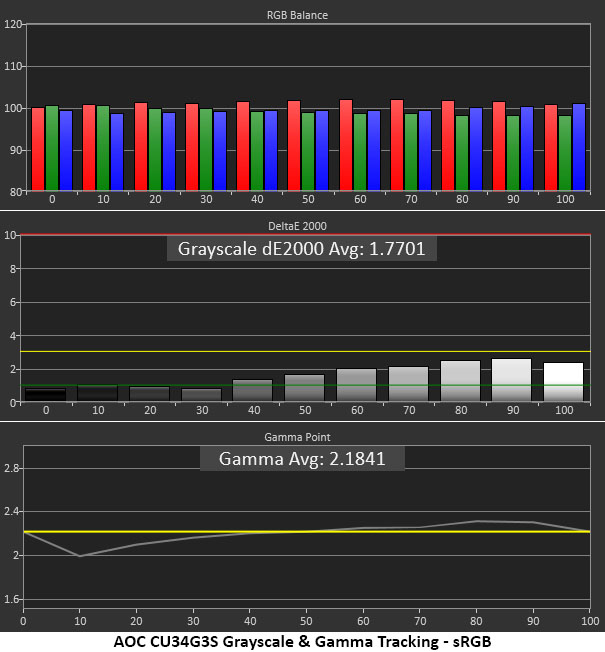Click the blue bar at 30 in RGB Balance
The height and width of the screenshot is (652, 605).
tap(220, 151)
